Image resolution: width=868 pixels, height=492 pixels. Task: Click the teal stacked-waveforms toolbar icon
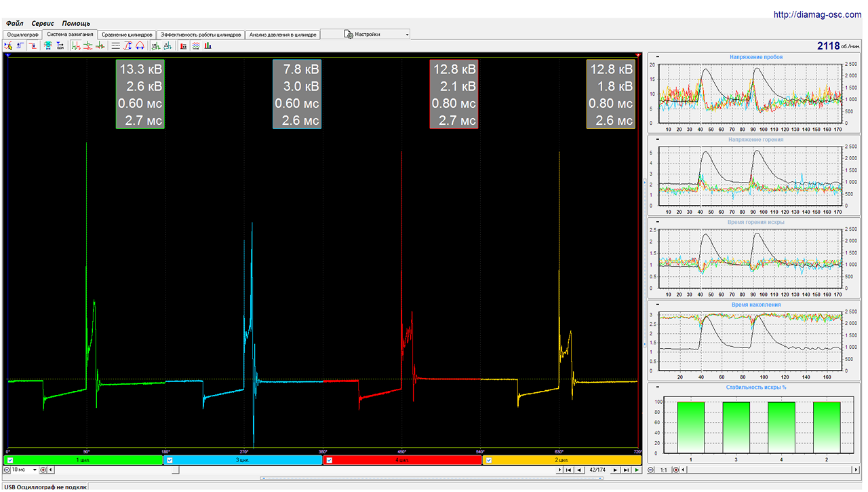click(48, 46)
